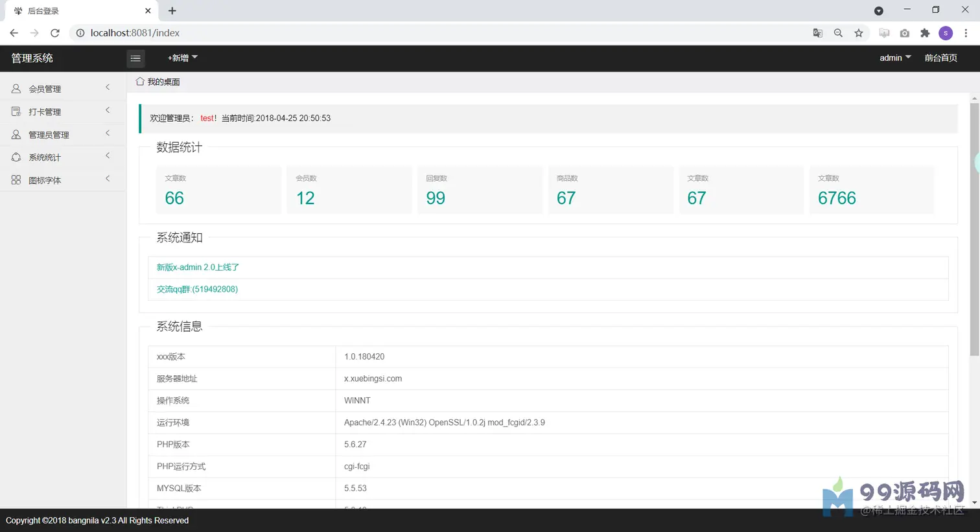
Task: Click the 会员管理 person icon
Action: (16, 88)
